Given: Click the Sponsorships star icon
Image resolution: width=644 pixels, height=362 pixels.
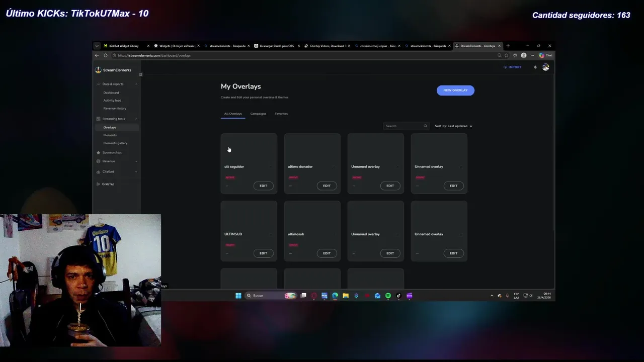Looking at the screenshot, I should [x=98, y=152].
